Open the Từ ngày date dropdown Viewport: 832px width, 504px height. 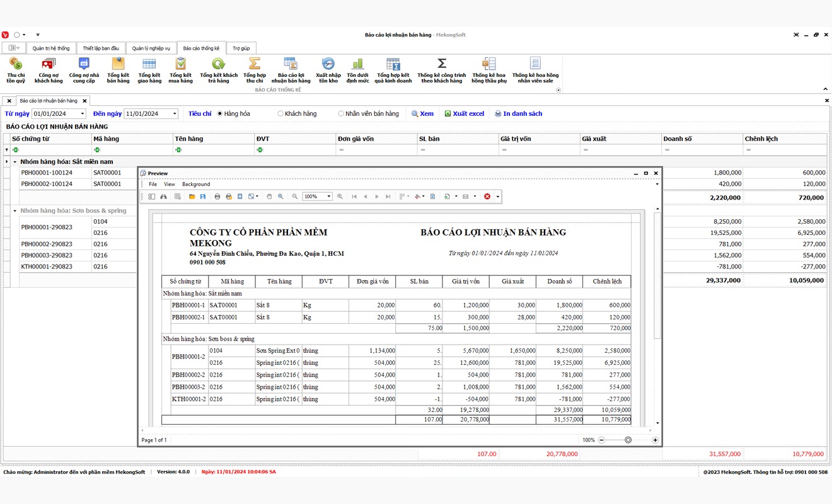(84, 113)
